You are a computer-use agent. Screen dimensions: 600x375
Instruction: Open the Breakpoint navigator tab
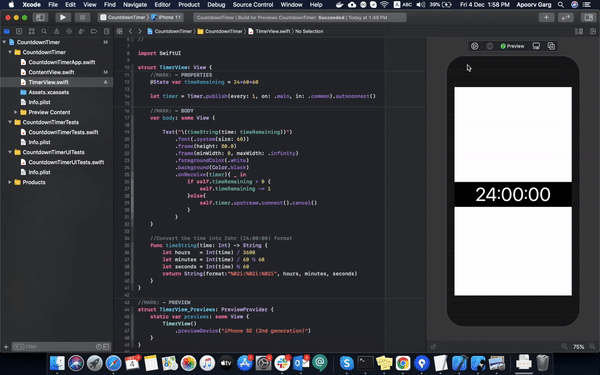pos(94,31)
